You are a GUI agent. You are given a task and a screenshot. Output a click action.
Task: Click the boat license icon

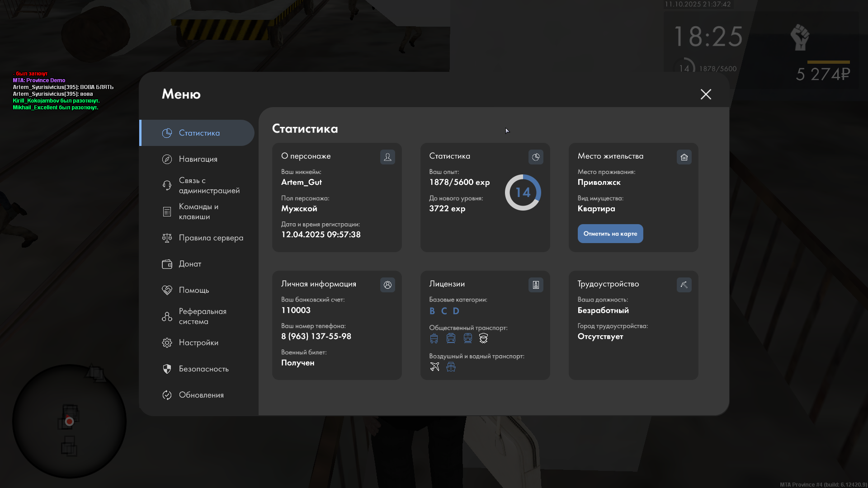451,366
